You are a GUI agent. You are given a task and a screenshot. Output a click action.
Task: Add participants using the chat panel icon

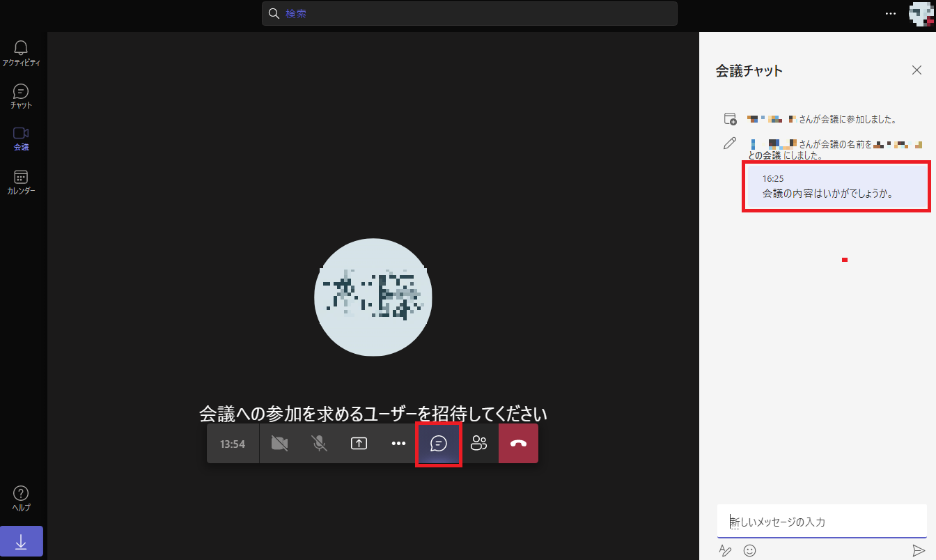coord(730,118)
